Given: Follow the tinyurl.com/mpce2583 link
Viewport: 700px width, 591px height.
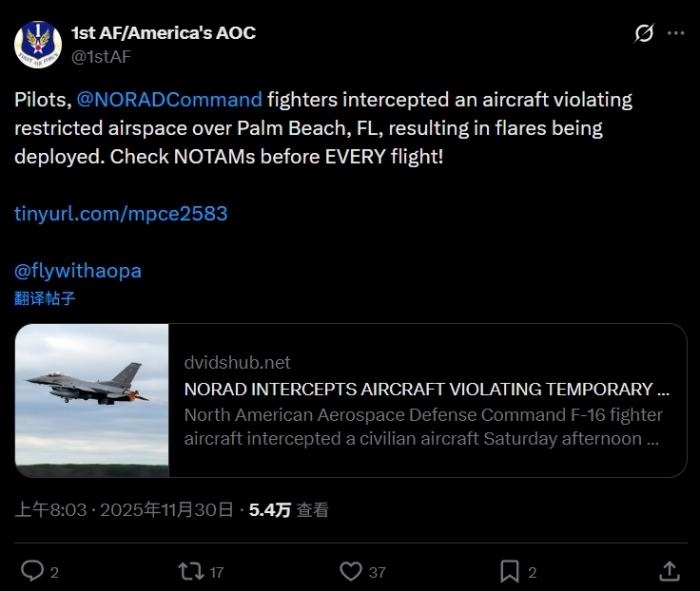Looking at the screenshot, I should tap(121, 214).
